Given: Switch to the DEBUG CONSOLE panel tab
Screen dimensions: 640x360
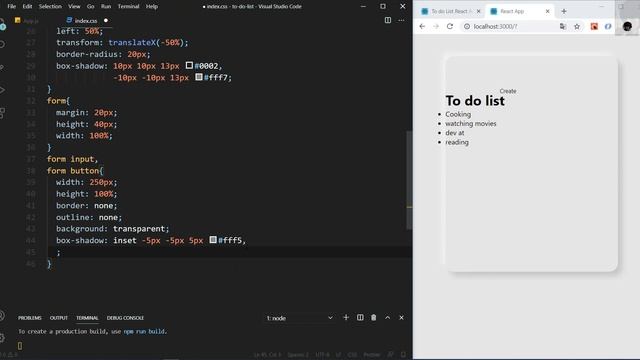Looking at the screenshot, I should pyautogui.click(x=125, y=318).
